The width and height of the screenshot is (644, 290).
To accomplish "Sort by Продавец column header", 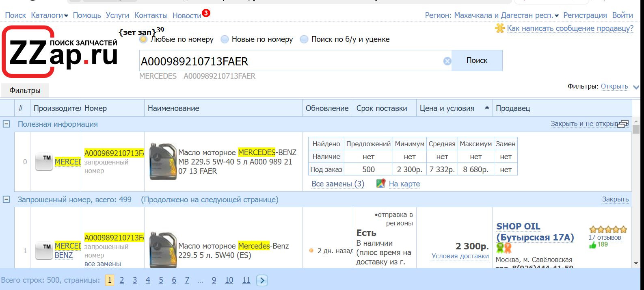I will click(562, 108).
